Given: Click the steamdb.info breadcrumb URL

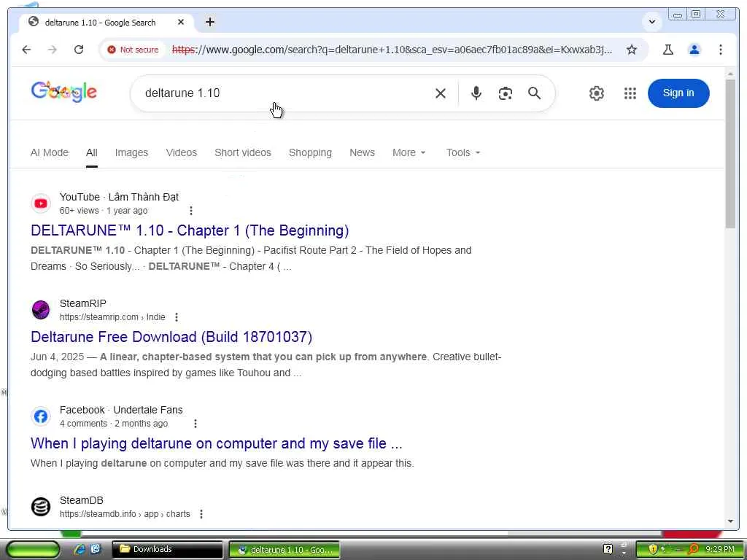Looking at the screenshot, I should pyautogui.click(x=125, y=514).
